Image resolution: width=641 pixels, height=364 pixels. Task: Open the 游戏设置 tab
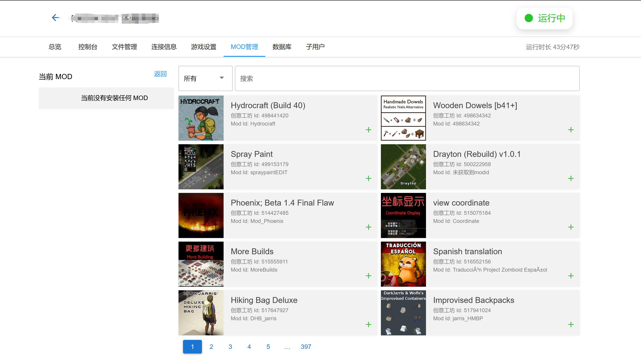204,47
